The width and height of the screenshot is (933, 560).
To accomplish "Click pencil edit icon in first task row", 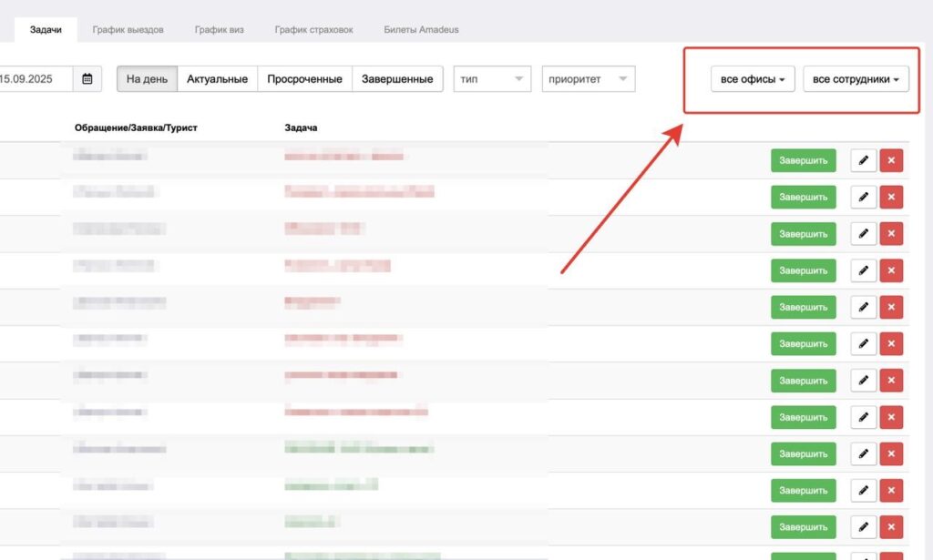I will pos(864,161).
